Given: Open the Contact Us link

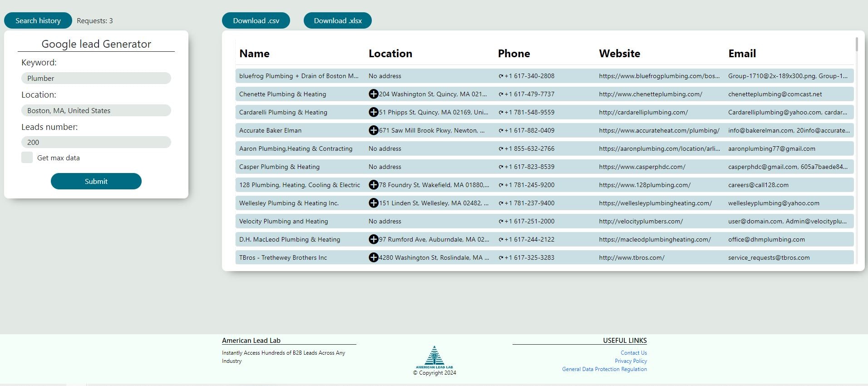Looking at the screenshot, I should tap(634, 353).
